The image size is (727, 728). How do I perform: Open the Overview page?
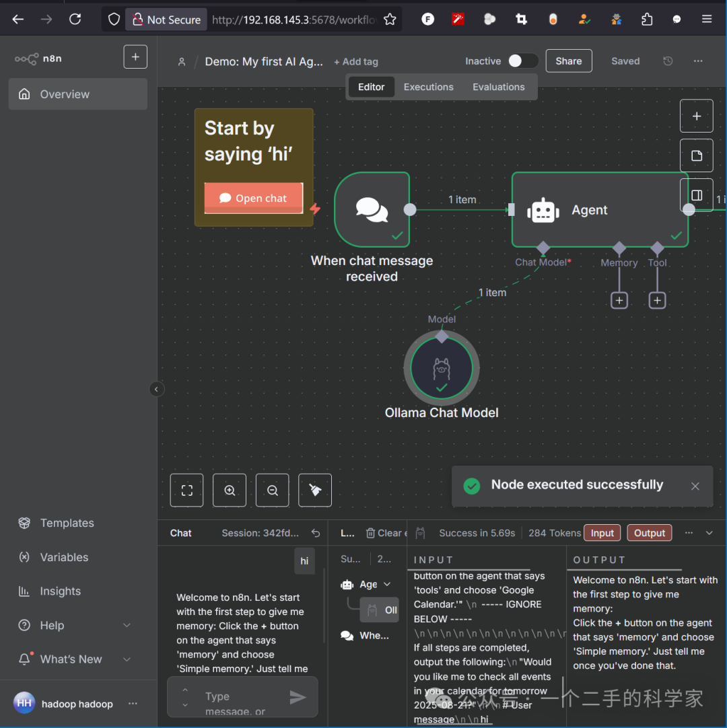pos(77,94)
